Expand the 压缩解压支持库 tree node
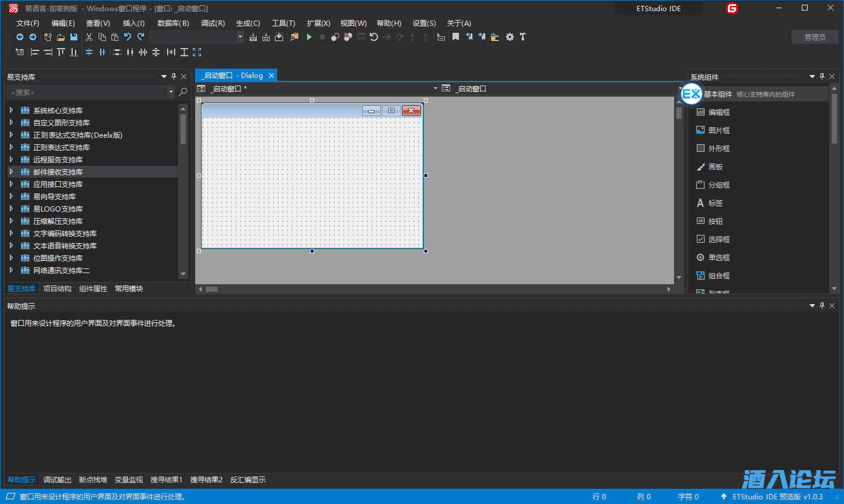 pos(11,221)
